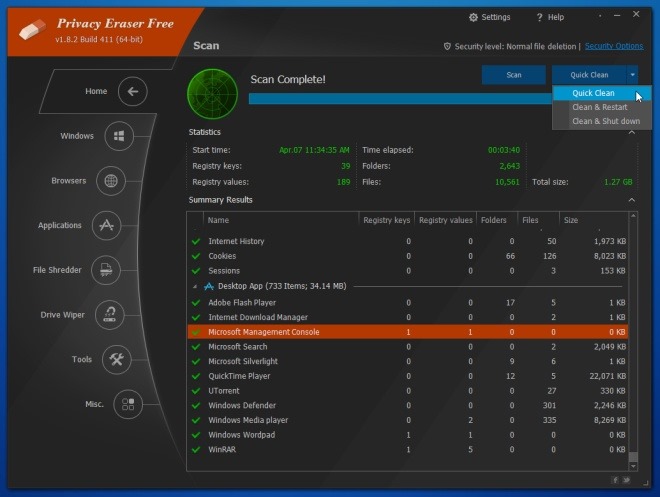660x497 pixels.
Task: Uncheck the Windows Defender checkmark
Action: [196, 406]
